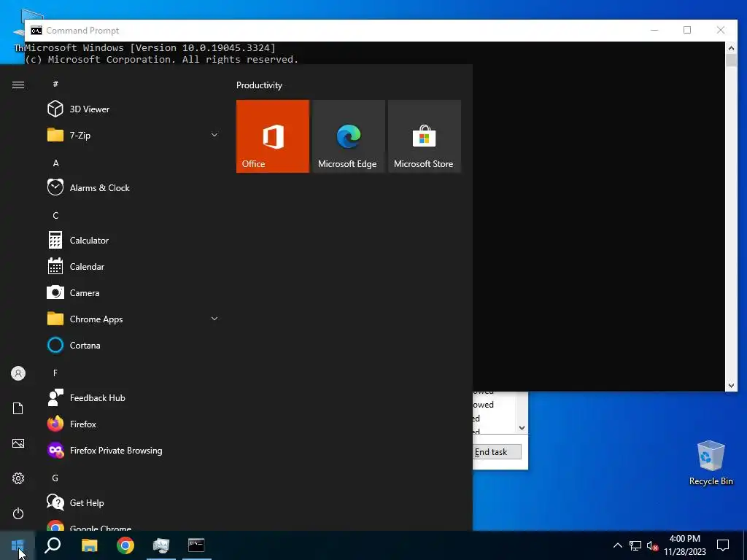The height and width of the screenshot is (560, 747).
Task: Click the Power icon in Start
Action: [18, 513]
